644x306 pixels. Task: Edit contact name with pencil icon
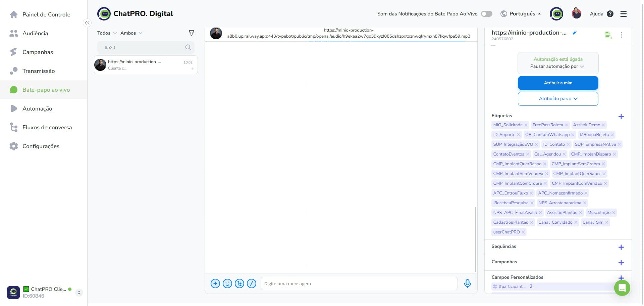tap(575, 33)
